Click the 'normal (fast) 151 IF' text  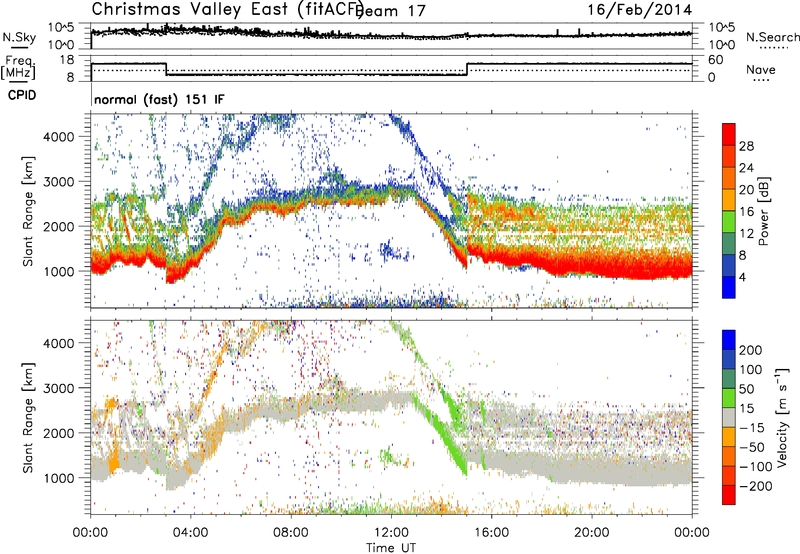159,99
